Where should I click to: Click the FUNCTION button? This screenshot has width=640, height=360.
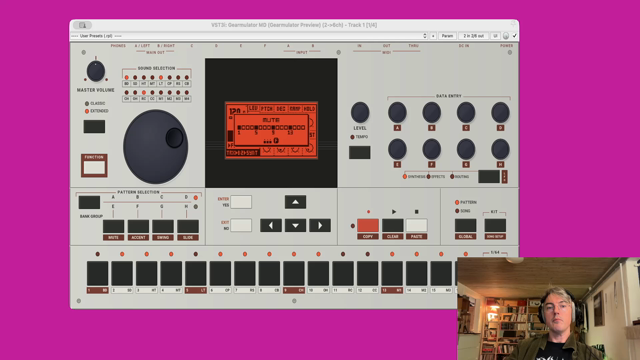click(94, 167)
